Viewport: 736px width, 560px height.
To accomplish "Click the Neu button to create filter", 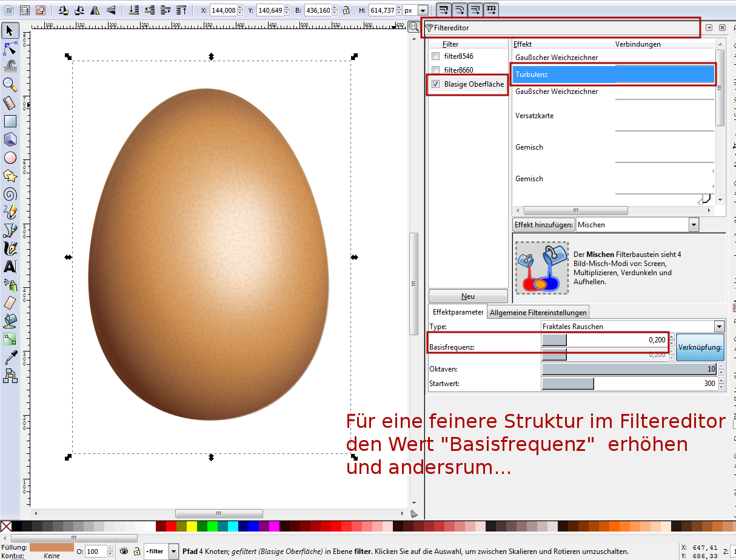I will point(468,296).
